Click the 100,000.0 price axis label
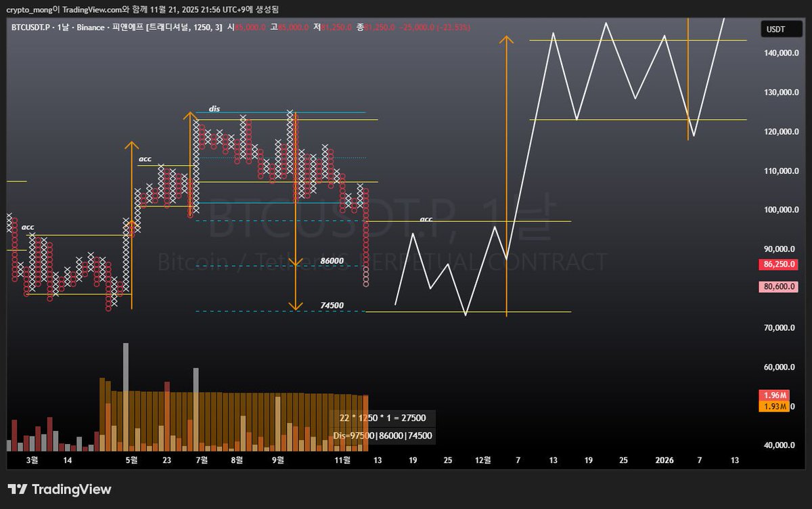Image resolution: width=812 pixels, height=509 pixels. (780, 210)
